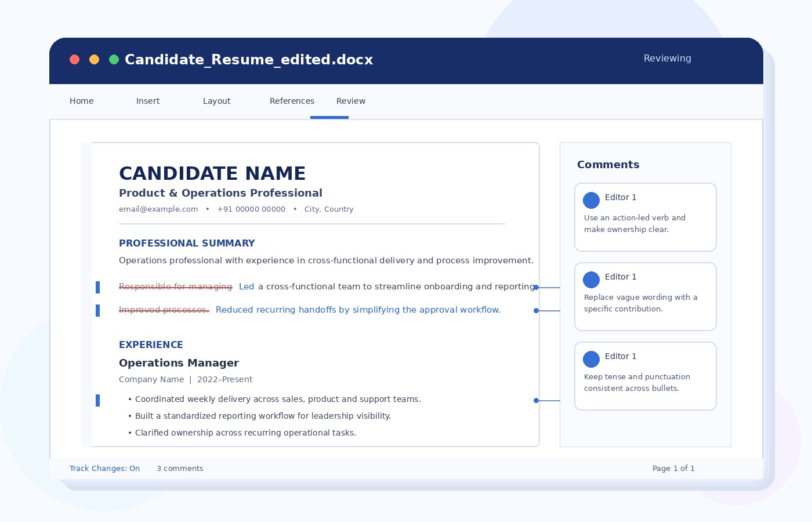Screen dimensions: 812x522
Task: Switch to the References tab
Action: point(292,101)
